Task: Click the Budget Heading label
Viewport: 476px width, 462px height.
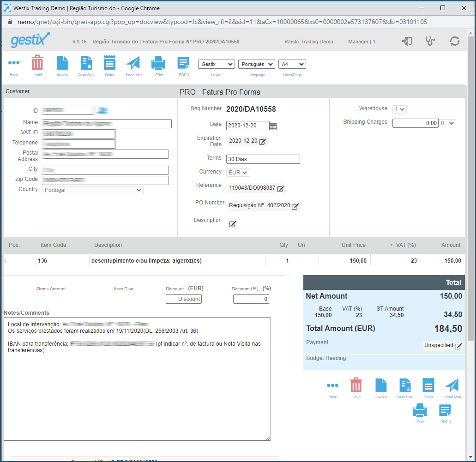Action: 326,358
